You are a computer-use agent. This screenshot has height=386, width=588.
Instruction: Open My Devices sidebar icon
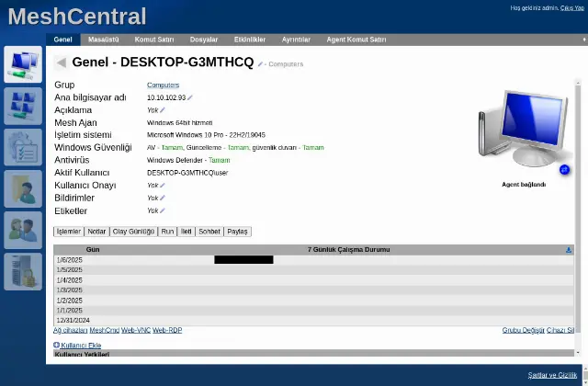23,64
